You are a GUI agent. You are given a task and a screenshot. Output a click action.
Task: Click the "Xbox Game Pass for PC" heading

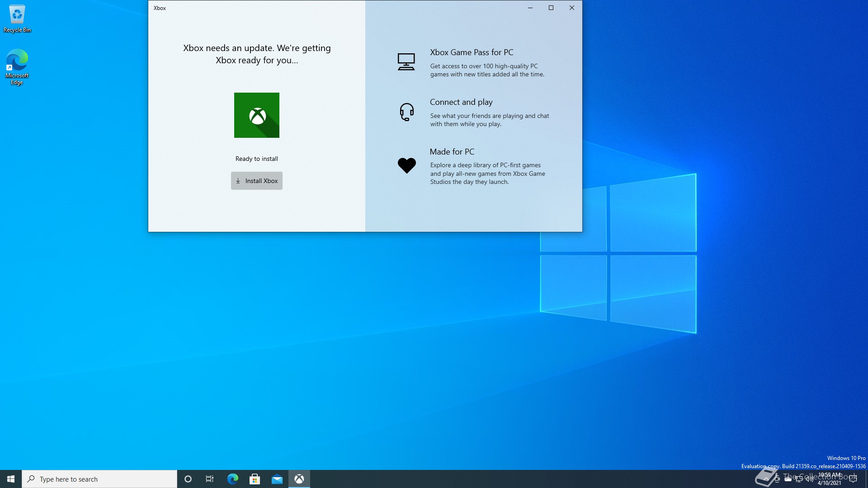tap(472, 52)
